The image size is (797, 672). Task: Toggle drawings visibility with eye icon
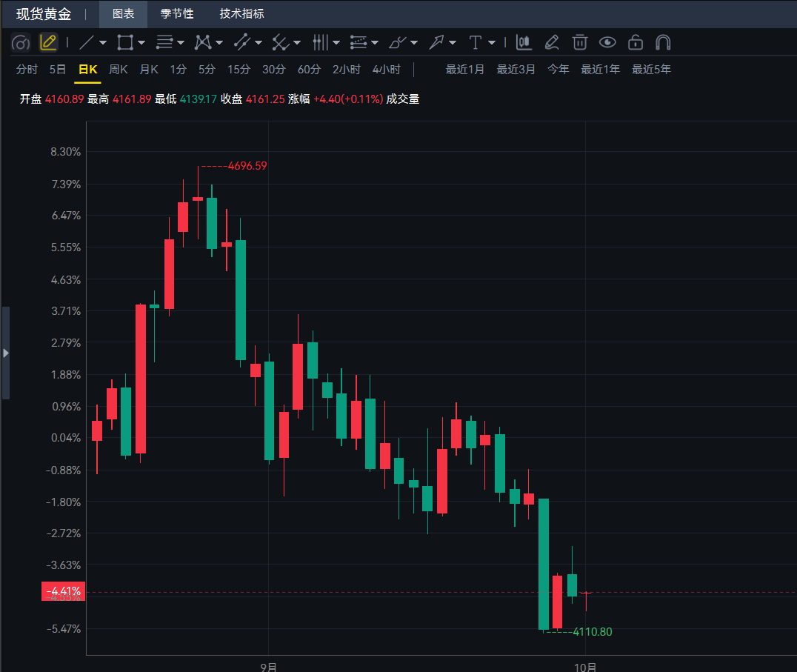click(x=607, y=43)
